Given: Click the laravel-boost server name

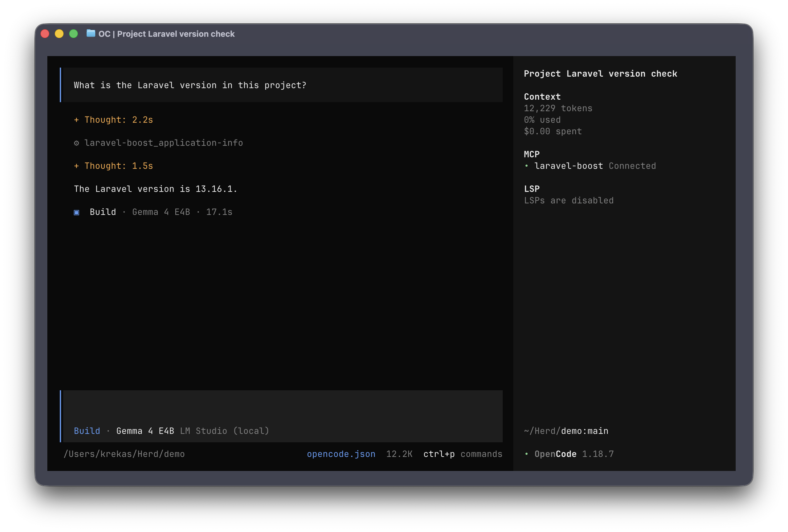Looking at the screenshot, I should tap(569, 166).
